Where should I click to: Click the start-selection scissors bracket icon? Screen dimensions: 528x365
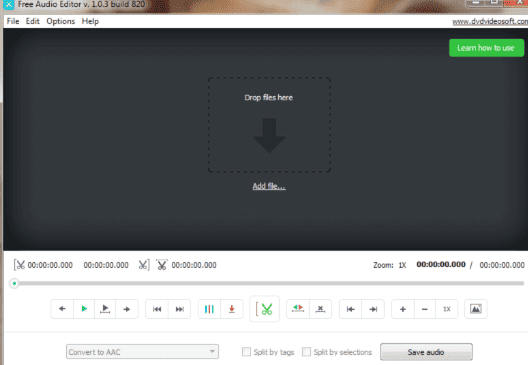19,265
